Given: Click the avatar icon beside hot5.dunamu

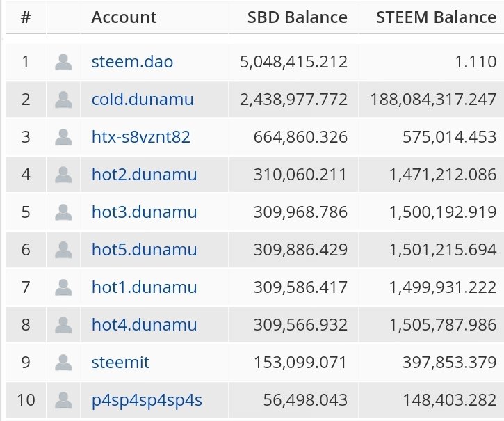Looking at the screenshot, I should (x=63, y=249).
